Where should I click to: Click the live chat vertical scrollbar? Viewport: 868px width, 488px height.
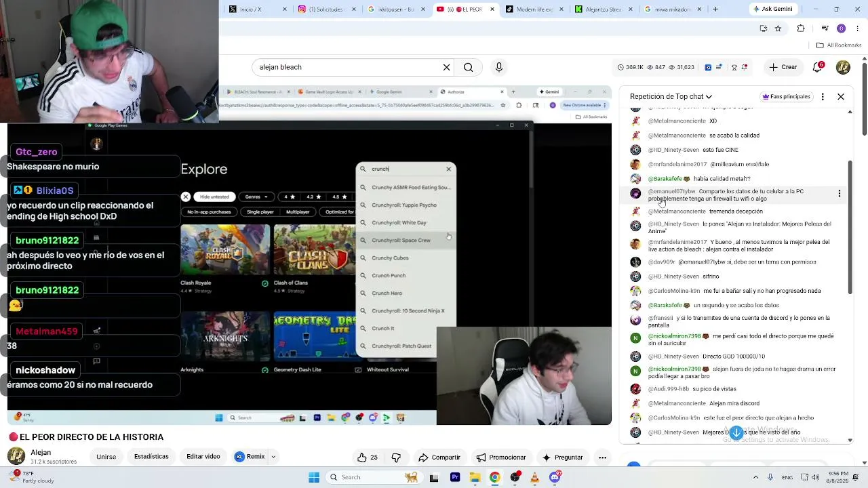tap(850, 227)
